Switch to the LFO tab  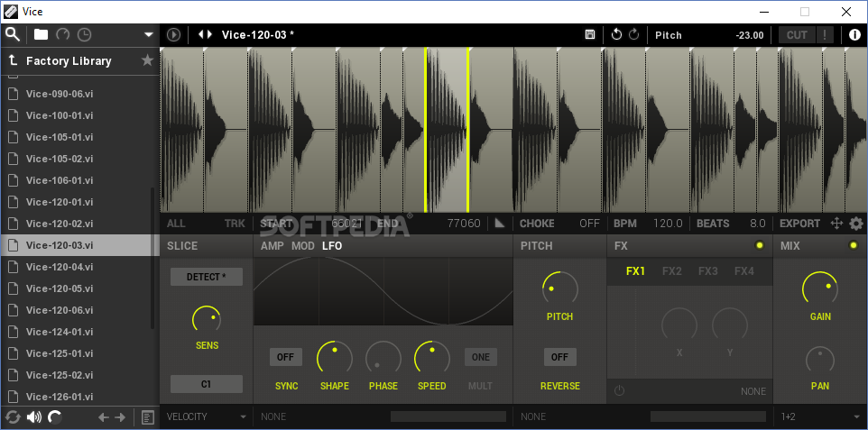332,246
